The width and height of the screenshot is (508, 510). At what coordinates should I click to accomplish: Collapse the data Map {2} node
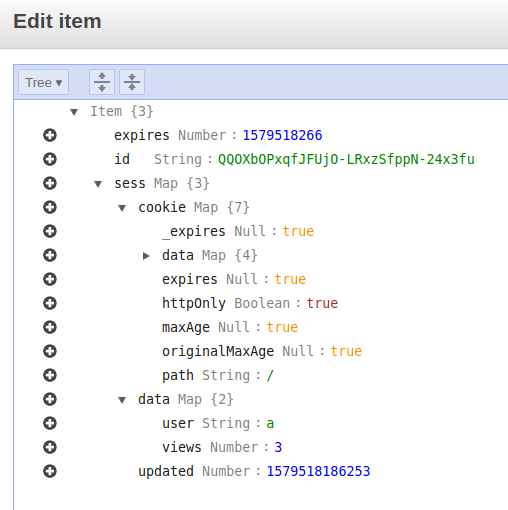(122, 400)
